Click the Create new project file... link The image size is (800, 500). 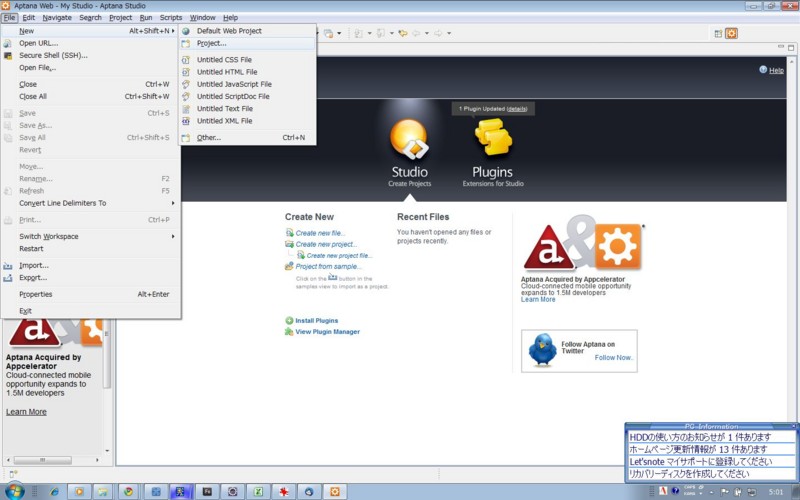(339, 256)
